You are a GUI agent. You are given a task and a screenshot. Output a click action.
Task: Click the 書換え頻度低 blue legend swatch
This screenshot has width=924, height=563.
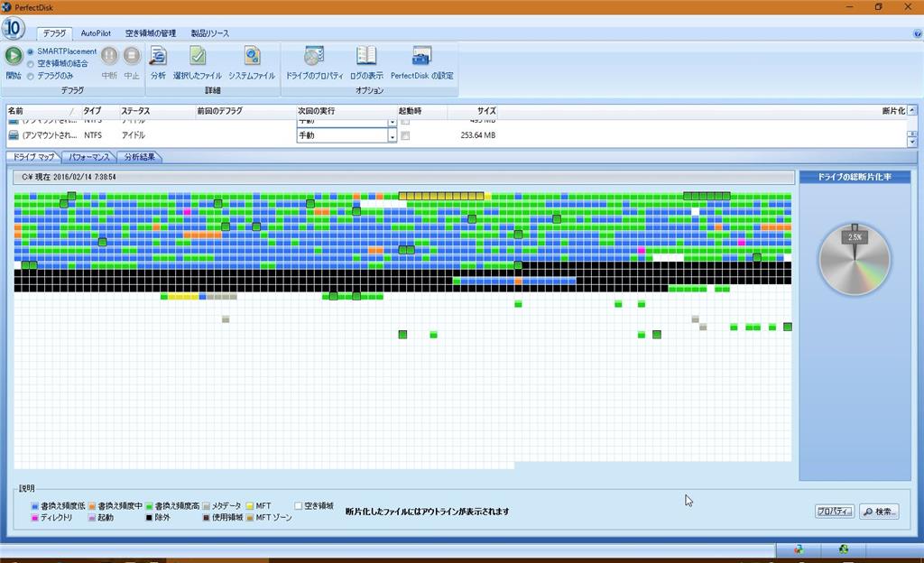[35, 506]
